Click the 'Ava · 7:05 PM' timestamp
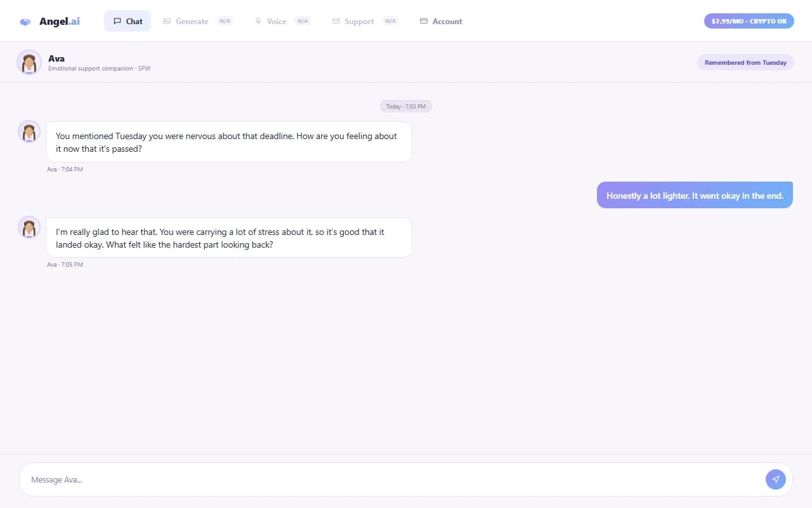Viewport: 812px width, 508px height. tap(65, 264)
